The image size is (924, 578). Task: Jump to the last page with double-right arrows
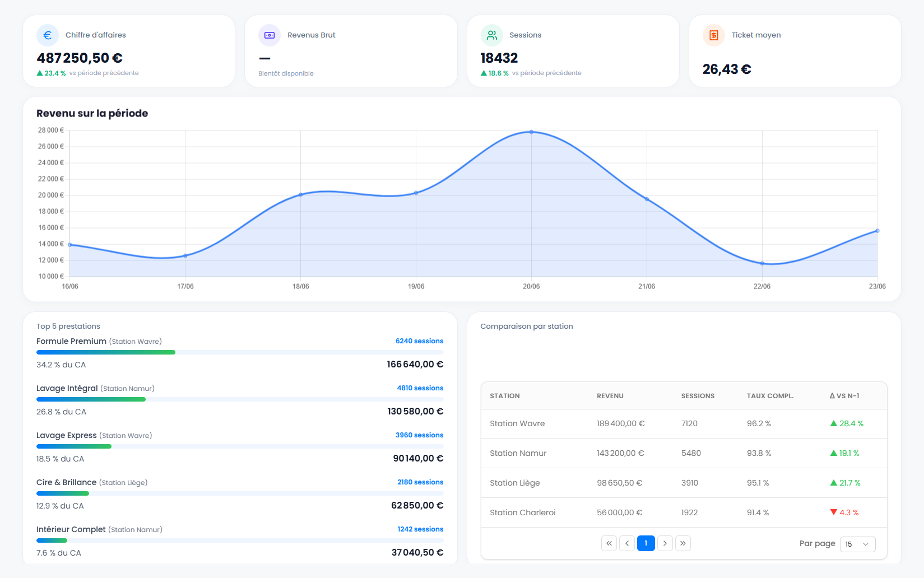(x=683, y=543)
